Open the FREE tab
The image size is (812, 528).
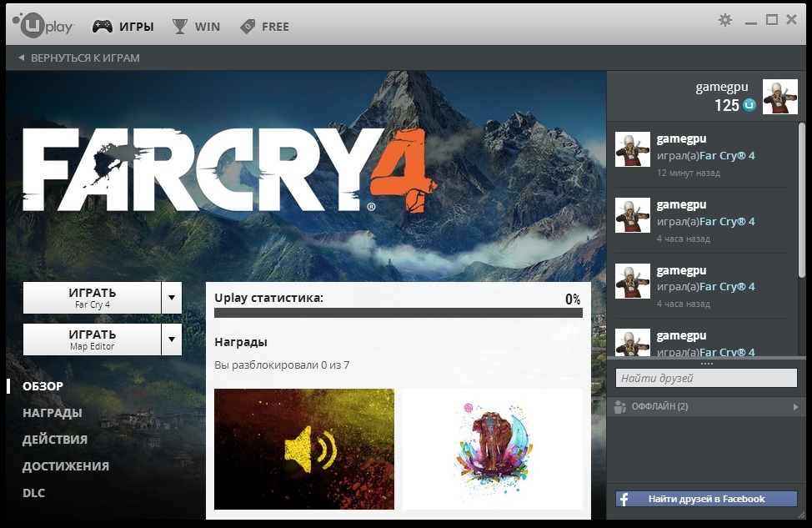point(264,27)
